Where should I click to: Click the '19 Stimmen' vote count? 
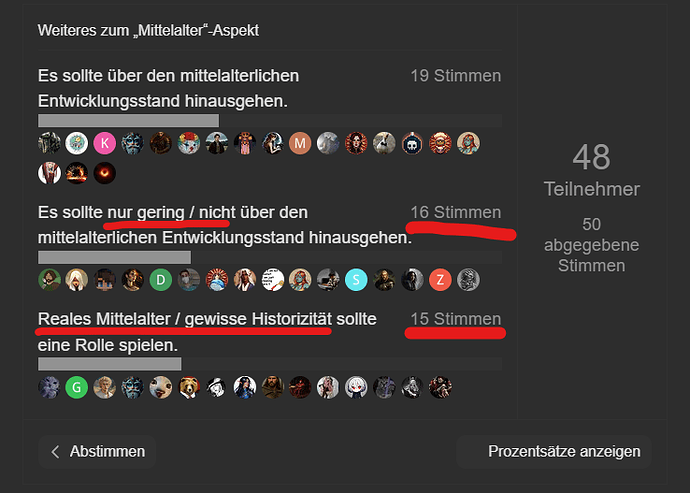tap(455, 76)
